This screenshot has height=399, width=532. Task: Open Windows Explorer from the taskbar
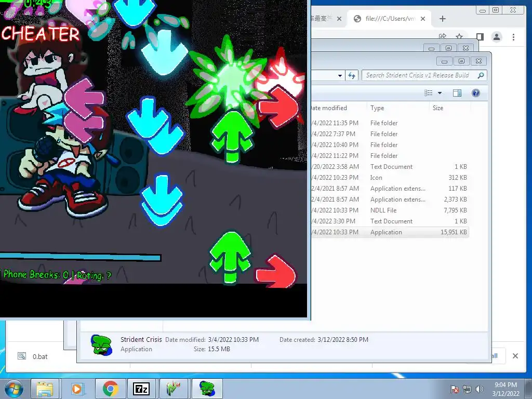point(45,389)
